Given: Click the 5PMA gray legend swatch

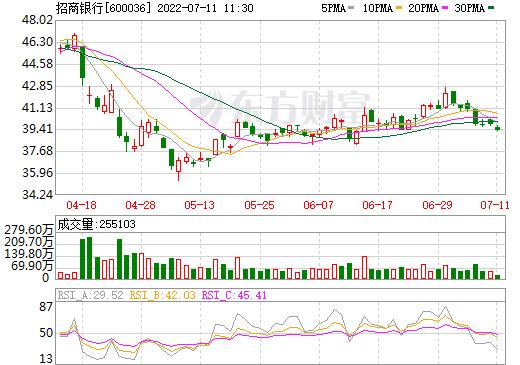Looking at the screenshot, I should 350,8.
